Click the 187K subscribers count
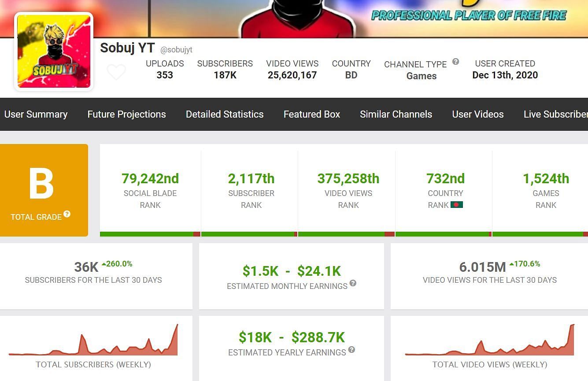This screenshot has width=588, height=381. pos(225,75)
